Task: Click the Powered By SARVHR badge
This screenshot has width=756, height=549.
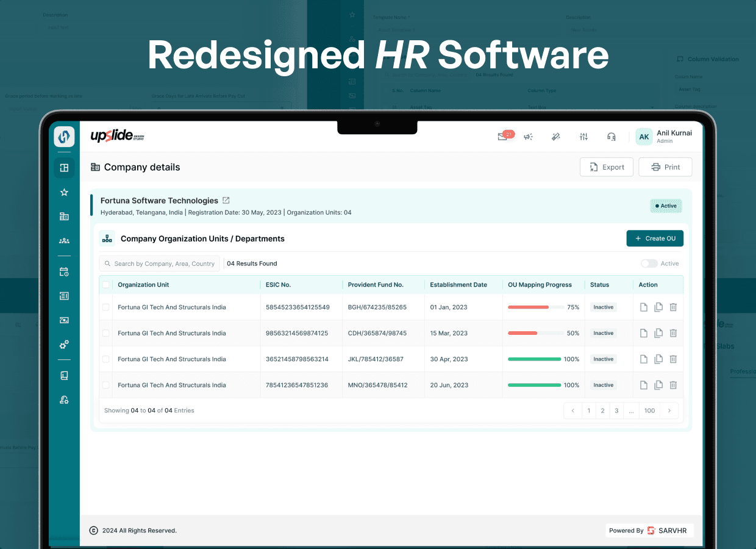Action: coord(649,531)
